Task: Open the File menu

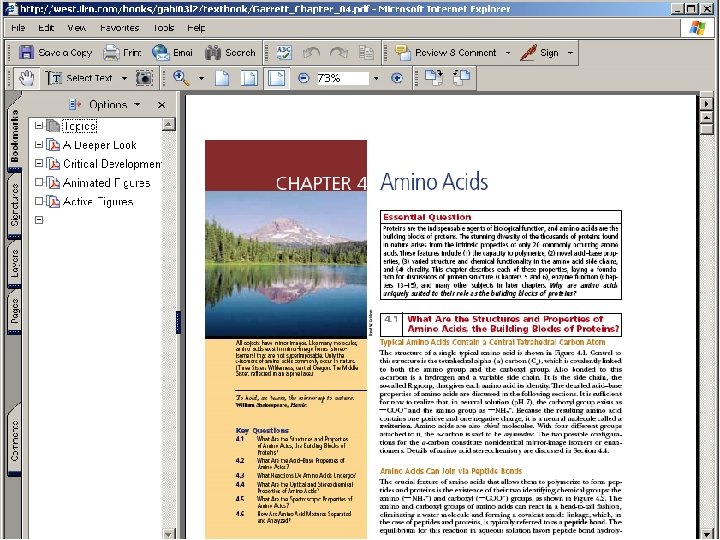Action: (x=18, y=28)
